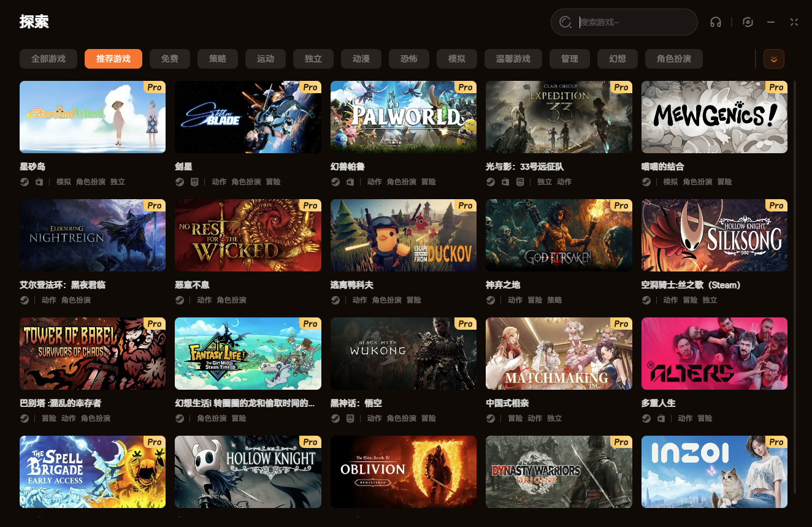The image size is (812, 527).
Task: Open settings via the hexagon gear icon
Action: click(748, 22)
